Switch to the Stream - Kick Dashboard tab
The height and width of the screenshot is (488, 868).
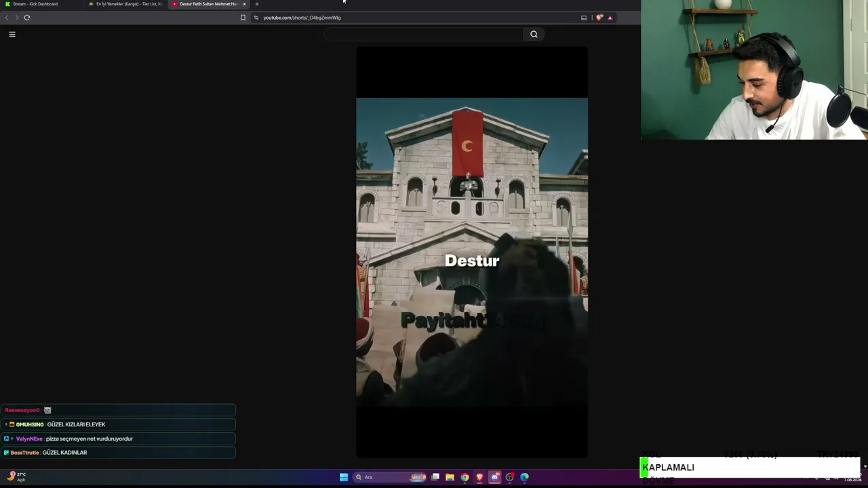click(41, 4)
